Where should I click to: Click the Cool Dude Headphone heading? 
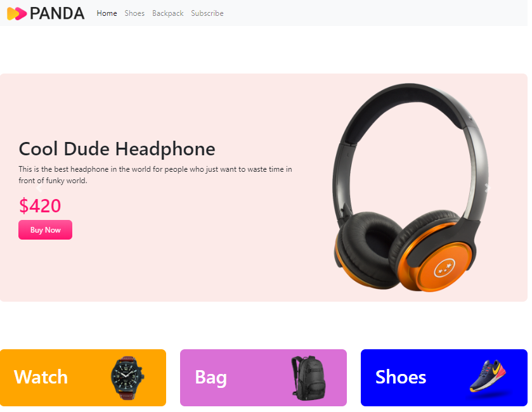click(117, 149)
